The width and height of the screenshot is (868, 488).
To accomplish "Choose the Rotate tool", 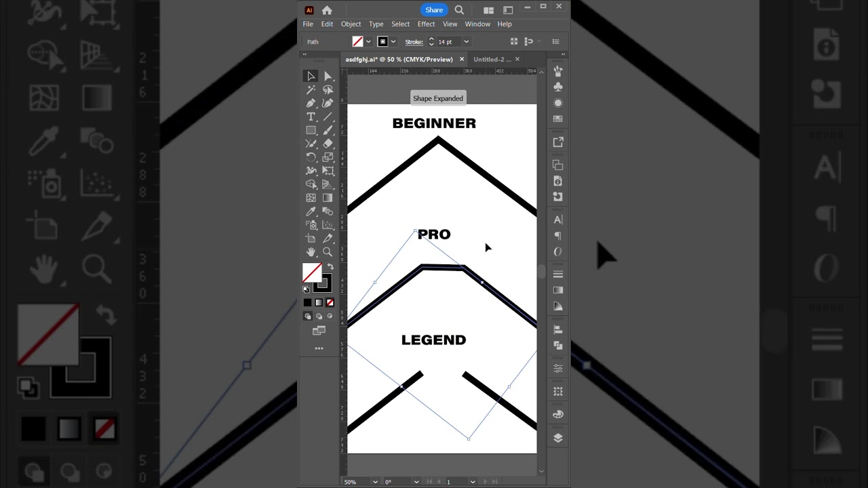I will [x=311, y=157].
